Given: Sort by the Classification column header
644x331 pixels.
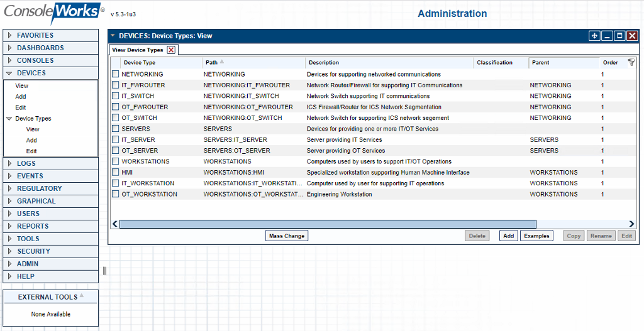Looking at the screenshot, I should coord(494,63).
